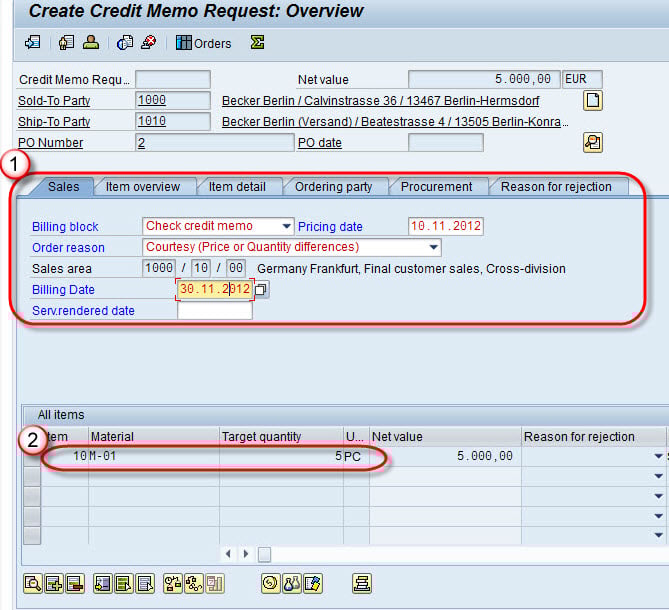The width and height of the screenshot is (669, 610).
Task: Click the insert row icon below the table
Action: click(53, 583)
